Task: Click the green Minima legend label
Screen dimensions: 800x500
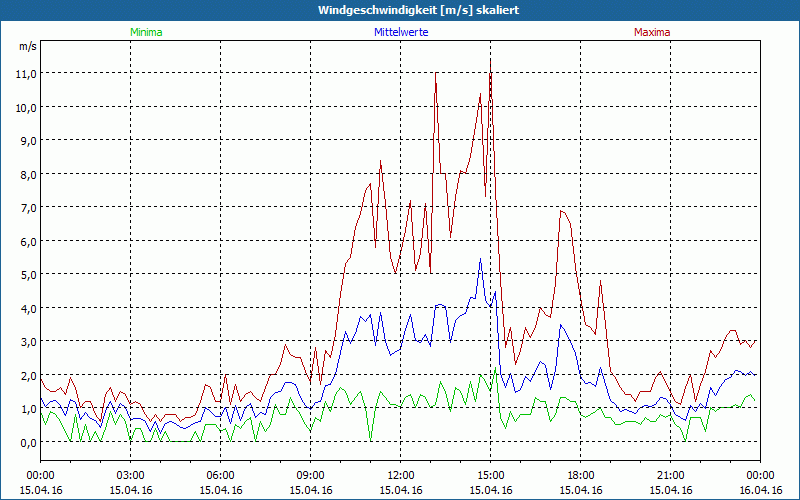Action: pyautogui.click(x=145, y=32)
